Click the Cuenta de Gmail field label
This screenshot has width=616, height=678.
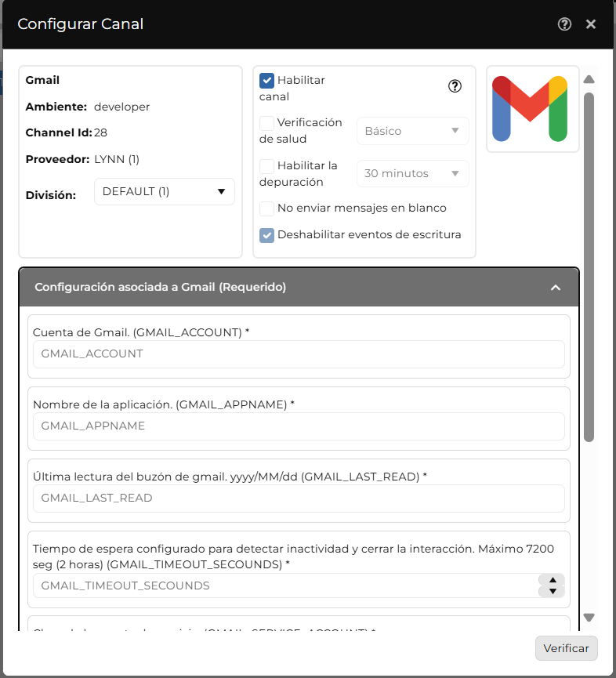(x=141, y=332)
